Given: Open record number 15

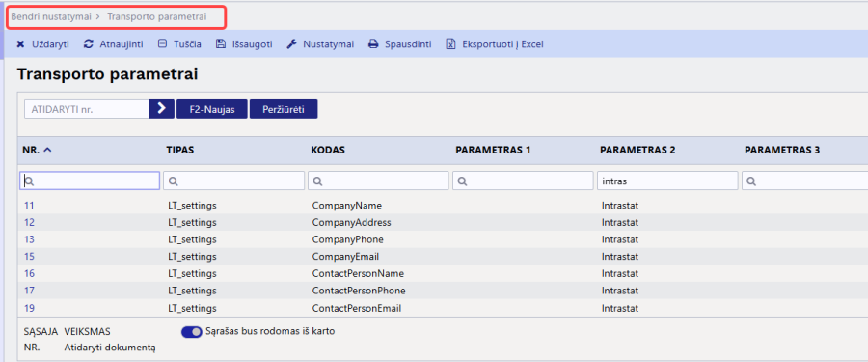Looking at the screenshot, I should (x=29, y=257).
